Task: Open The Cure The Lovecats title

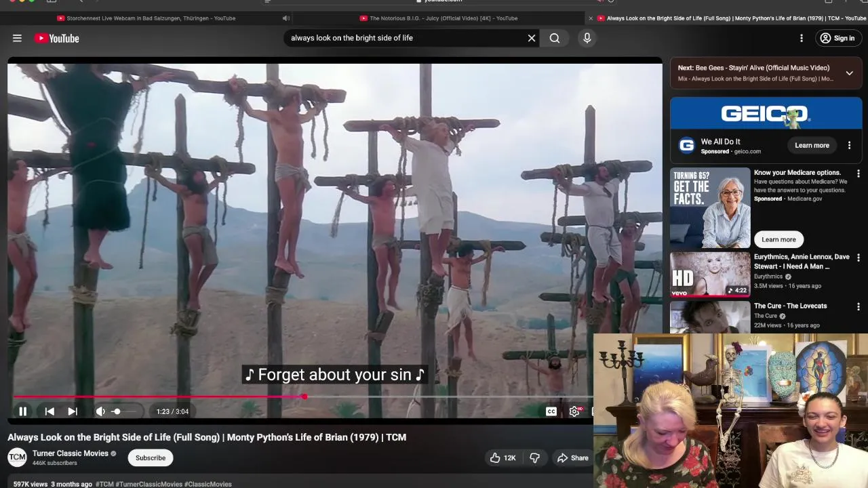Action: click(790, 306)
